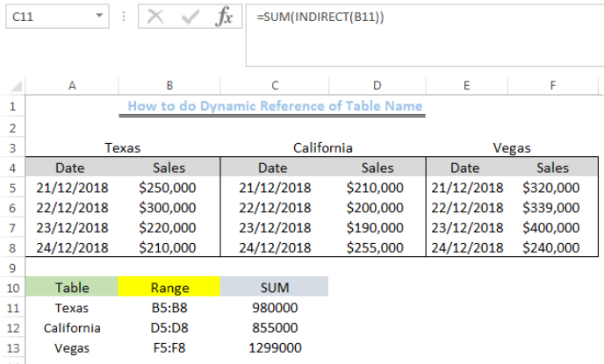The width and height of the screenshot is (604, 364).
Task: Select sum cell 855000
Action: 275,328
